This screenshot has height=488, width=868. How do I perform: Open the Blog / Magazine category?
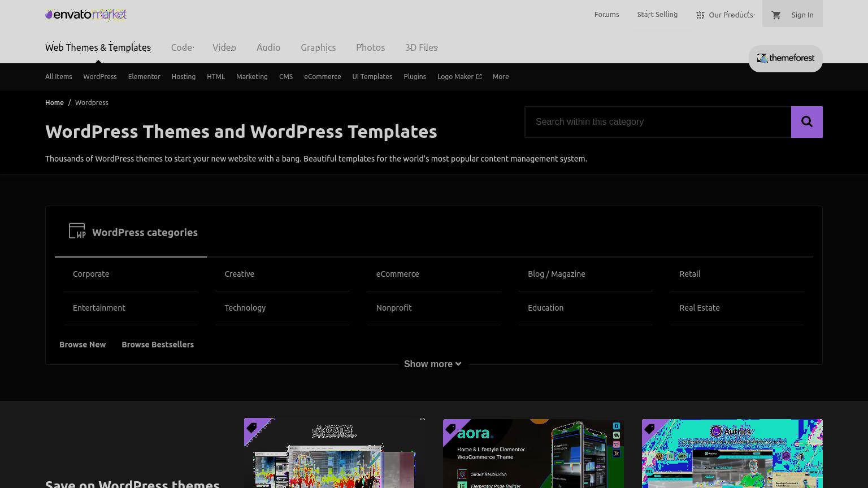557,274
